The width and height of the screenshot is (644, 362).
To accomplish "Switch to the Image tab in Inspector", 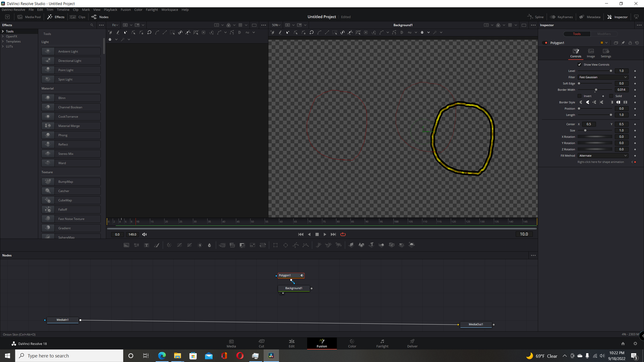I will 591,53.
